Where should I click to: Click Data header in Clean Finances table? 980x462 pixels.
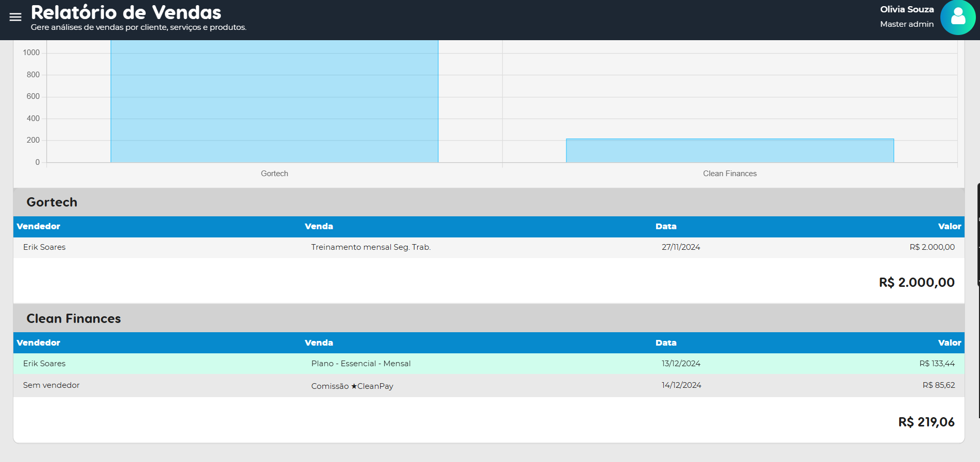point(665,343)
